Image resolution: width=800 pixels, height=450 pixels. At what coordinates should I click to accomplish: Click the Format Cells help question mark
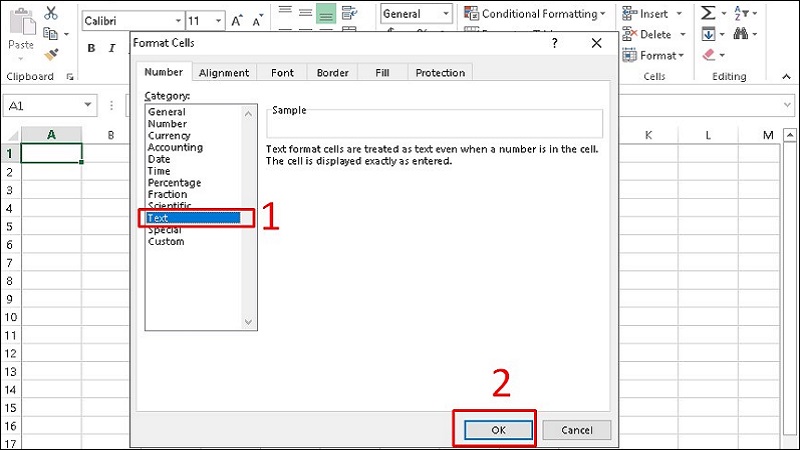555,43
